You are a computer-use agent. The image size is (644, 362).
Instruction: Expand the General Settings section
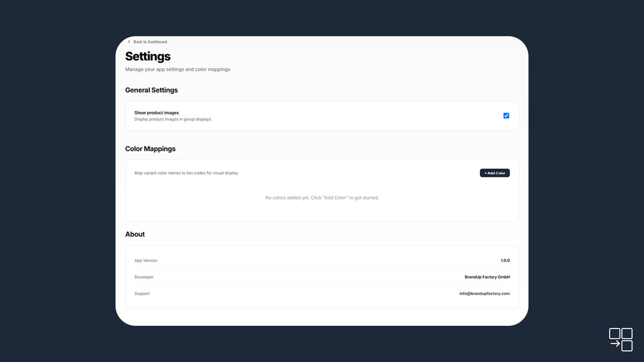coord(151,90)
